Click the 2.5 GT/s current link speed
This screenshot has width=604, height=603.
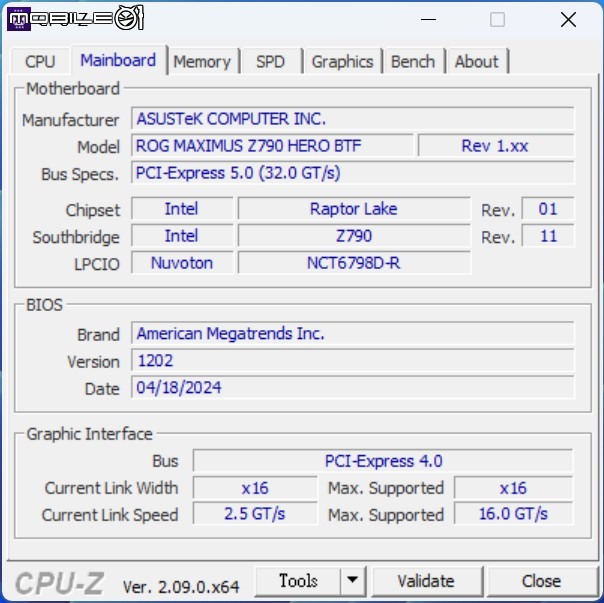(255, 514)
